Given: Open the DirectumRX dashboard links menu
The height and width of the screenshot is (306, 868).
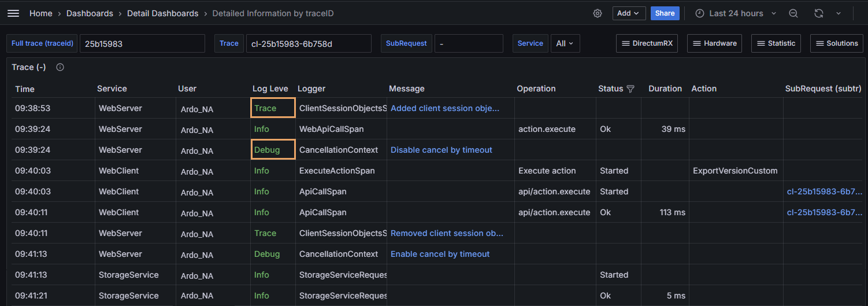Looking at the screenshot, I should [647, 43].
